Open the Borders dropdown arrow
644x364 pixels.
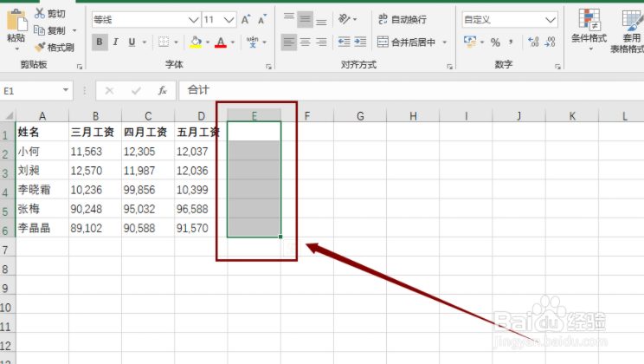[177, 42]
